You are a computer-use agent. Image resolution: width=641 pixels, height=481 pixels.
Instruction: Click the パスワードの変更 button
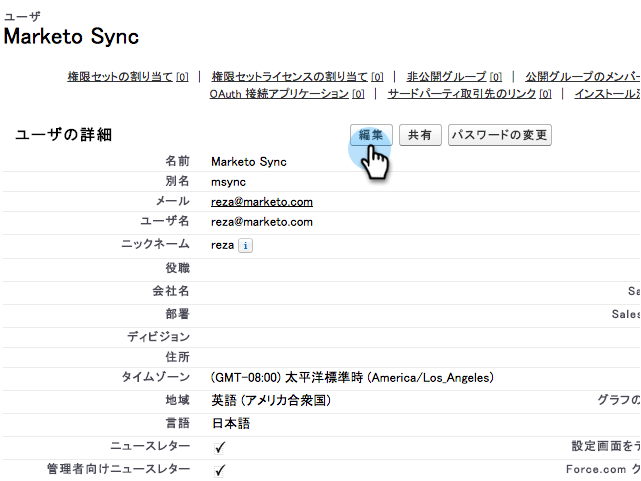pos(500,135)
